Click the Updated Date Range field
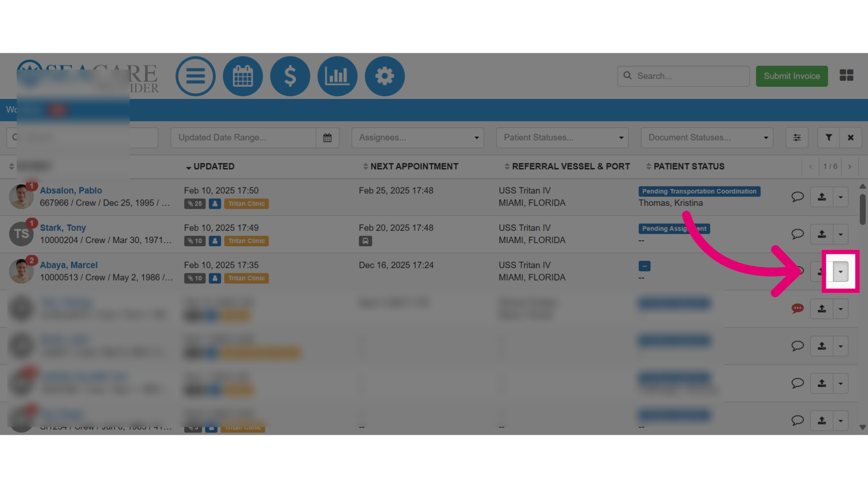The image size is (868, 488). (243, 137)
